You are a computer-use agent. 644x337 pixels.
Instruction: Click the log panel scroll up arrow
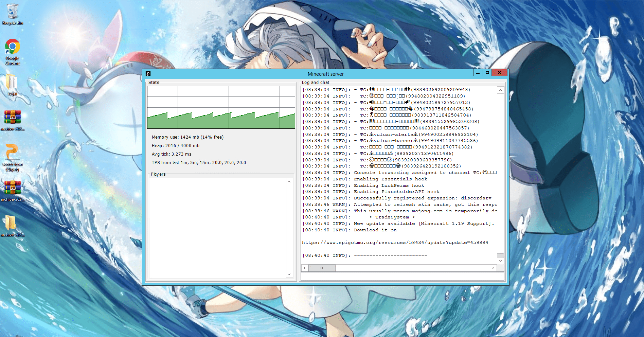pyautogui.click(x=500, y=90)
